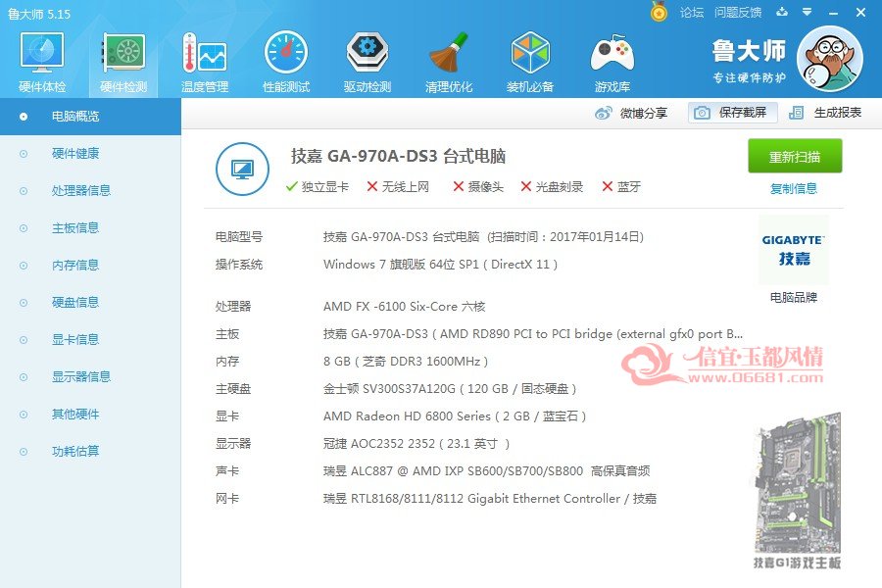882x588 pixels.
Task: Open 温度管理 temperature management
Action: (x=205, y=54)
